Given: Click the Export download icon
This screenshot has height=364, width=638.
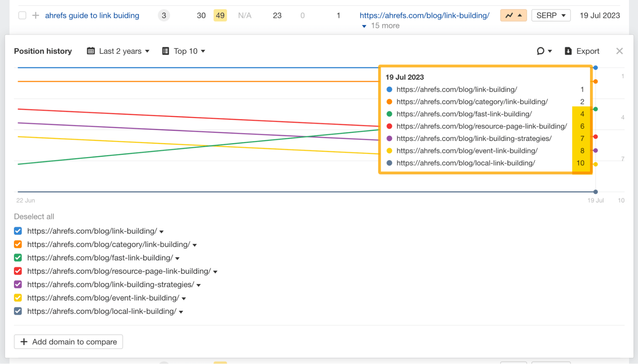Looking at the screenshot, I should 568,51.
